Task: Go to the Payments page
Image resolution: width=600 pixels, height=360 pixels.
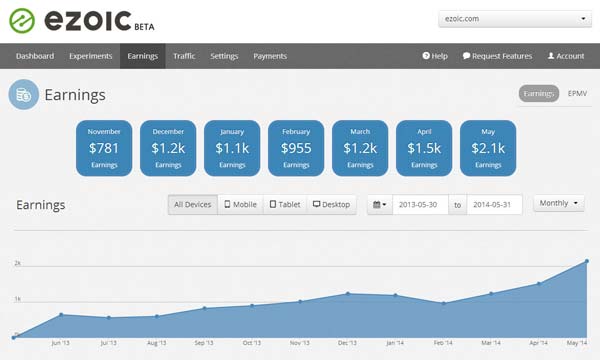Action: click(270, 56)
